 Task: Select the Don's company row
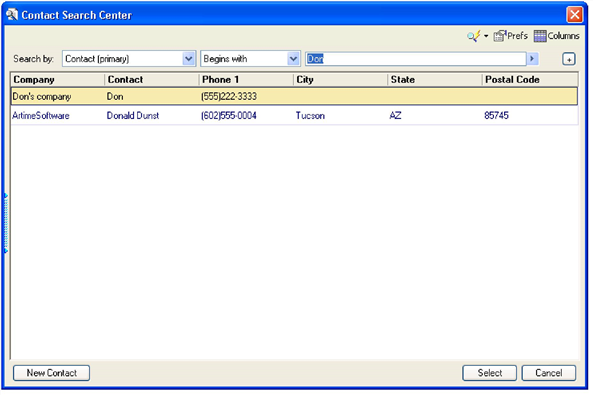(294, 96)
